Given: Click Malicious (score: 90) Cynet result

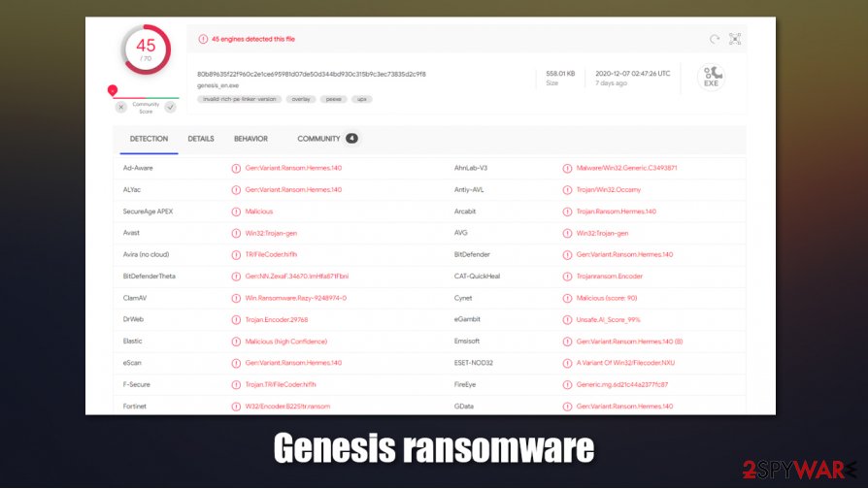Looking at the screenshot, I should pos(607,298).
